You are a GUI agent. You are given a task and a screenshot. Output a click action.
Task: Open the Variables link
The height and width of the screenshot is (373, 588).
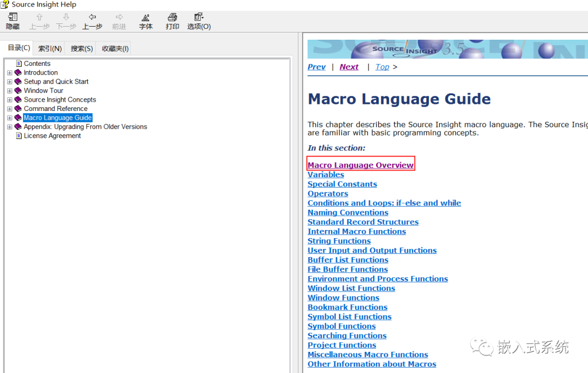[326, 175]
